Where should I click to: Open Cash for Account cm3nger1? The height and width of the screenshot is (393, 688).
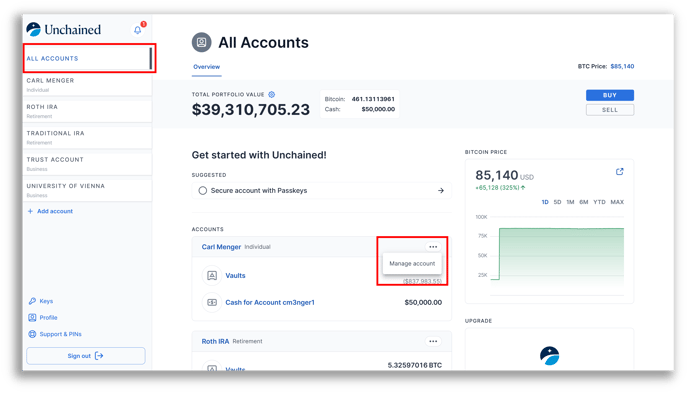click(x=270, y=302)
